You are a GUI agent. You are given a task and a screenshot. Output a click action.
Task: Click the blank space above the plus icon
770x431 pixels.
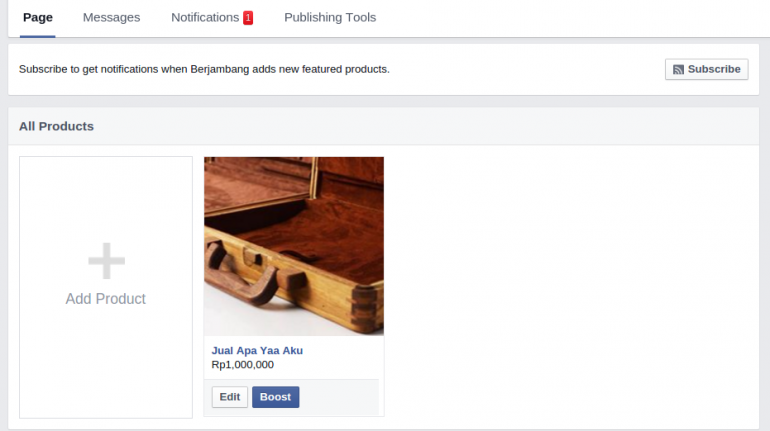(106, 200)
